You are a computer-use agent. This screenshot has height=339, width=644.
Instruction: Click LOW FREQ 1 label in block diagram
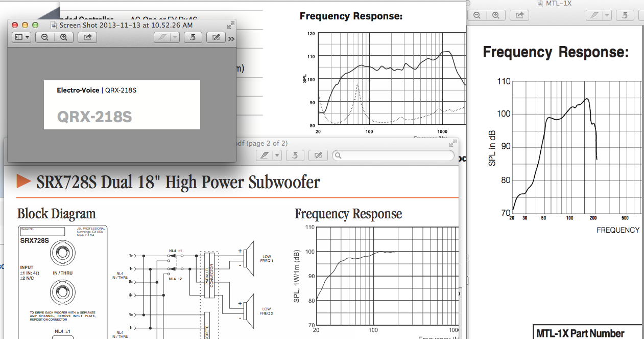point(268,259)
